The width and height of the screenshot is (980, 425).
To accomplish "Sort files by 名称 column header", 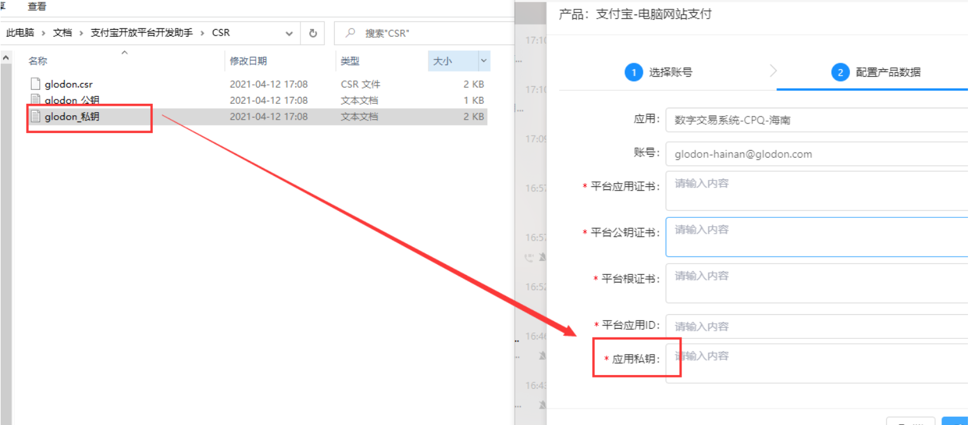I will click(38, 61).
